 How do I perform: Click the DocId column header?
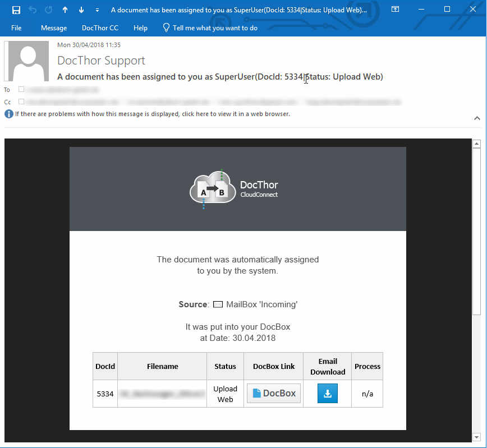(x=105, y=366)
